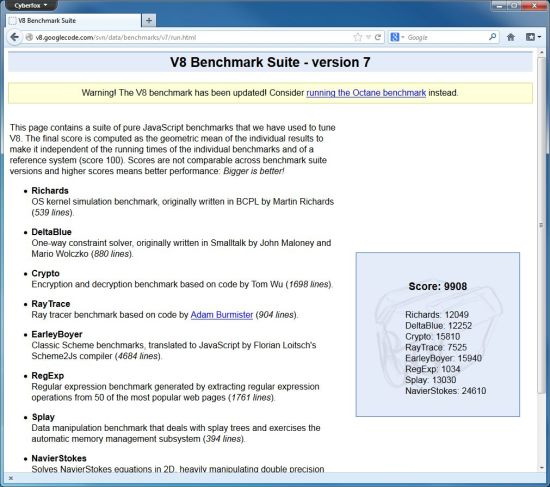
Task: Click the Splay: 13030 result
Action: pos(431,380)
